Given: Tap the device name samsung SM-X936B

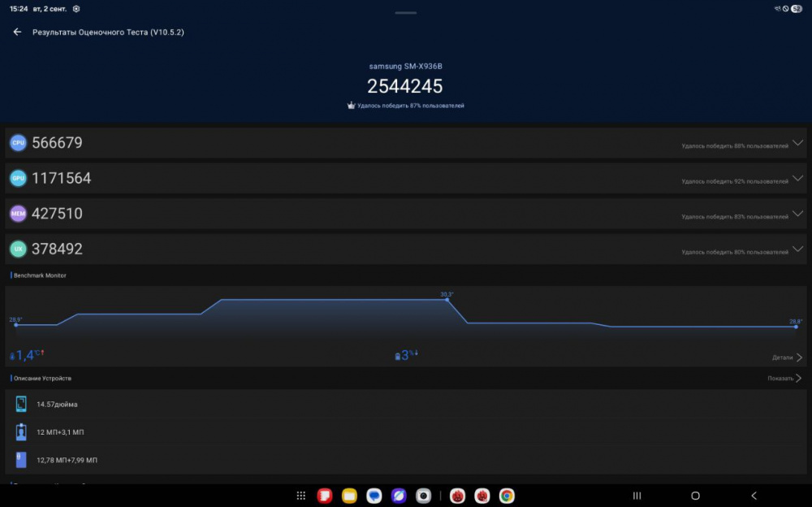Looking at the screenshot, I should pos(405,67).
